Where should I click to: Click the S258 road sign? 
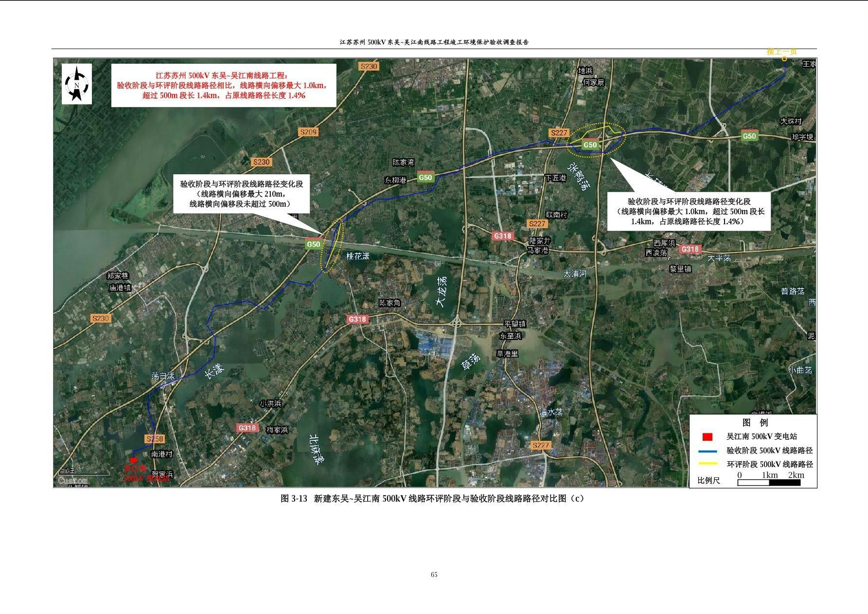pos(155,439)
